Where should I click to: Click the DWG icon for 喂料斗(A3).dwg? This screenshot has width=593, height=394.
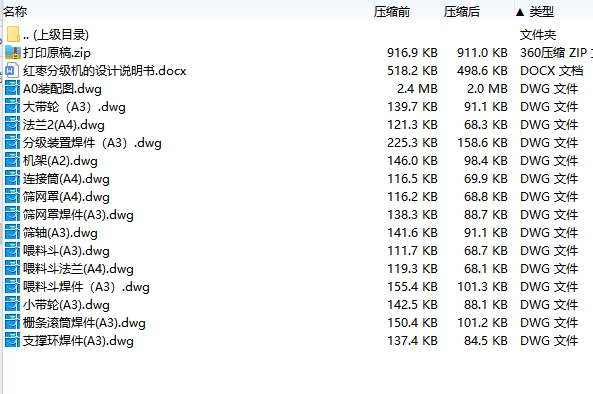coord(12,251)
